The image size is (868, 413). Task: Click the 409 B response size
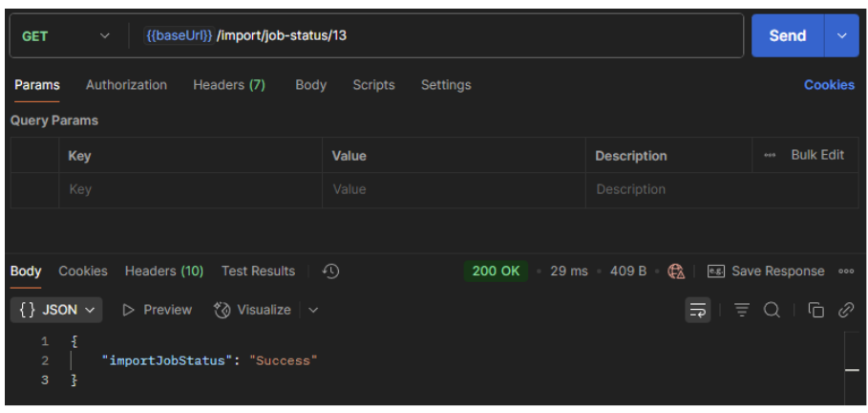628,272
